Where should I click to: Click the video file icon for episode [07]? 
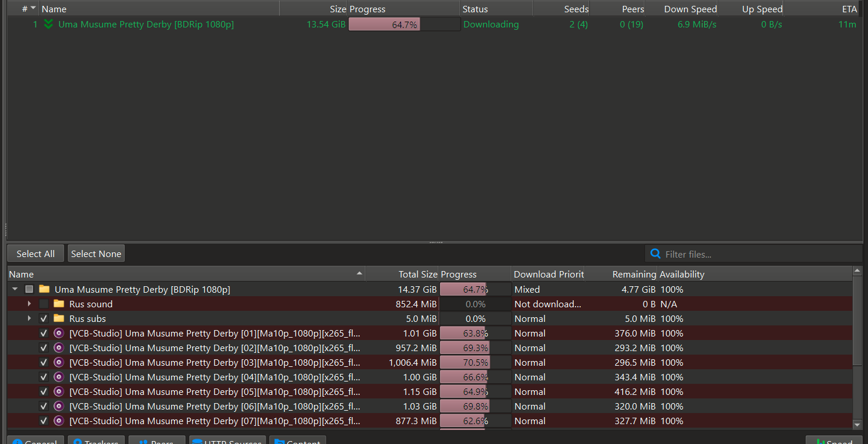(x=58, y=421)
